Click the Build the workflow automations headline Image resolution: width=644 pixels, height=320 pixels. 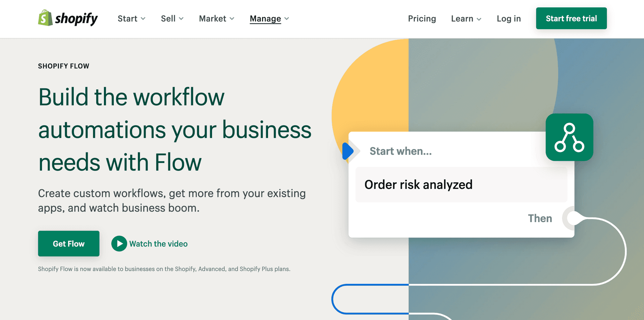[175, 130]
